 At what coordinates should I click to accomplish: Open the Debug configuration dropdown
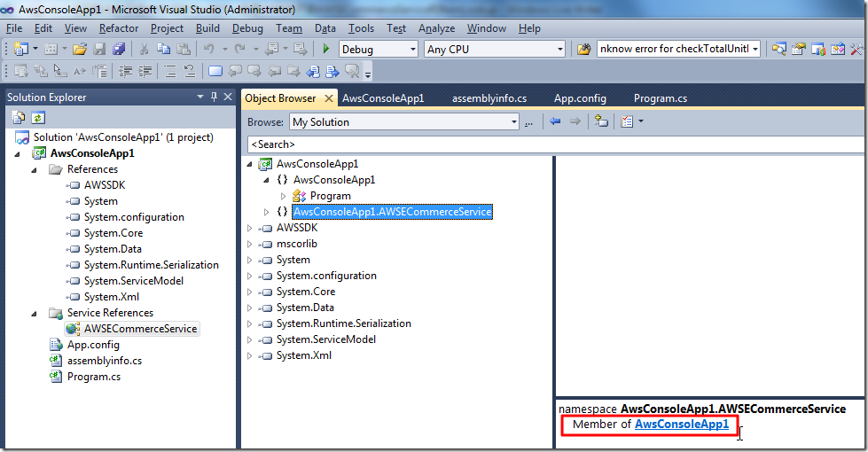pos(412,50)
